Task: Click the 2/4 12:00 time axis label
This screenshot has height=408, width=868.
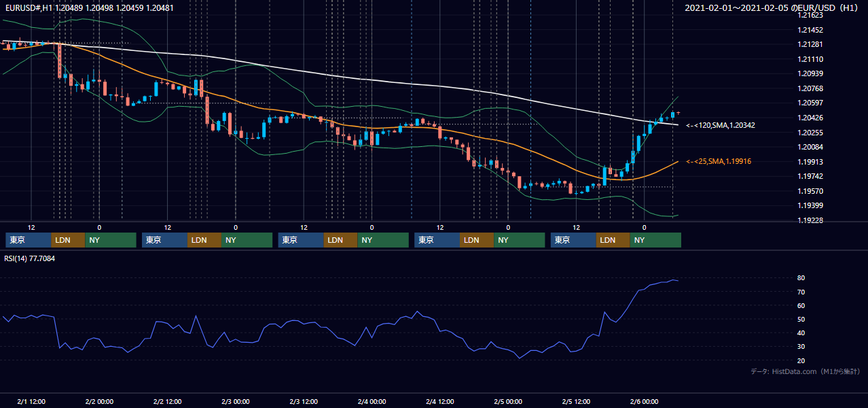Action: (440, 401)
